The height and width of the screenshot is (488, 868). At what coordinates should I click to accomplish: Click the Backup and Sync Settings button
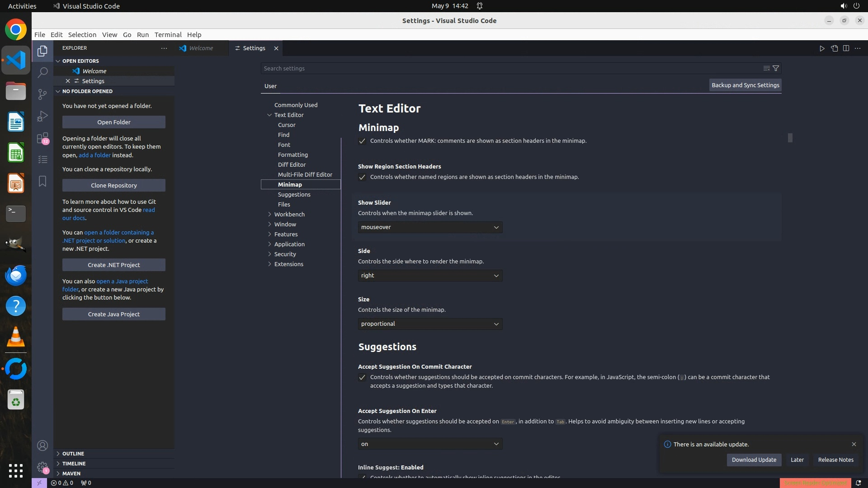tap(745, 85)
